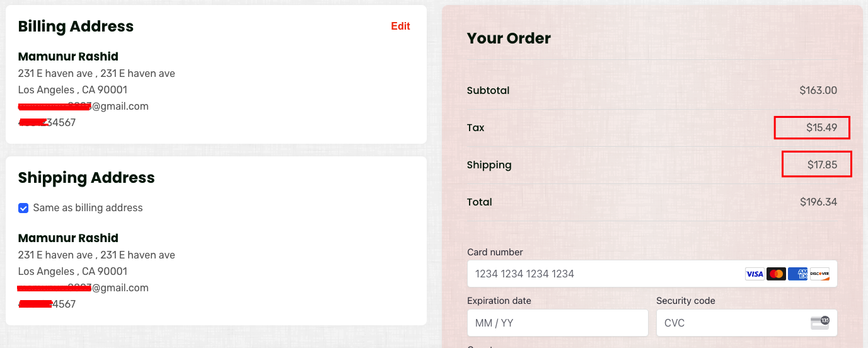Click the billing email address line
The image size is (868, 348).
[x=83, y=107]
